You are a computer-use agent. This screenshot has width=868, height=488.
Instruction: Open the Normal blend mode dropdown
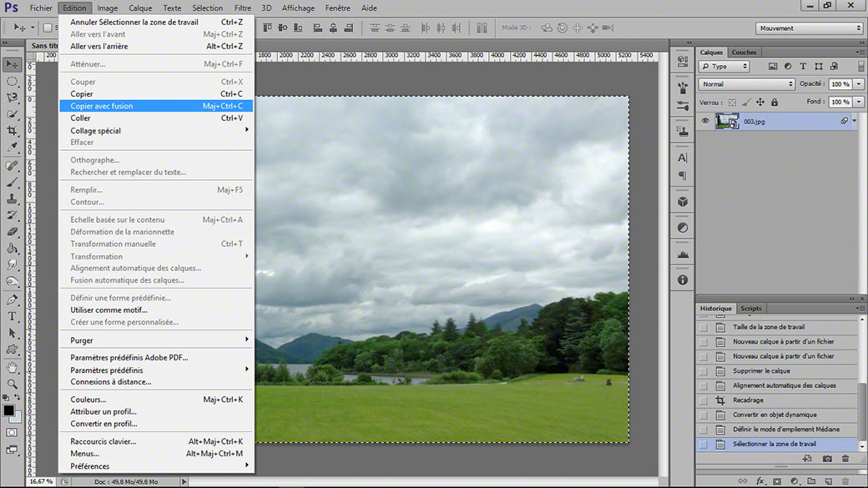tap(747, 84)
